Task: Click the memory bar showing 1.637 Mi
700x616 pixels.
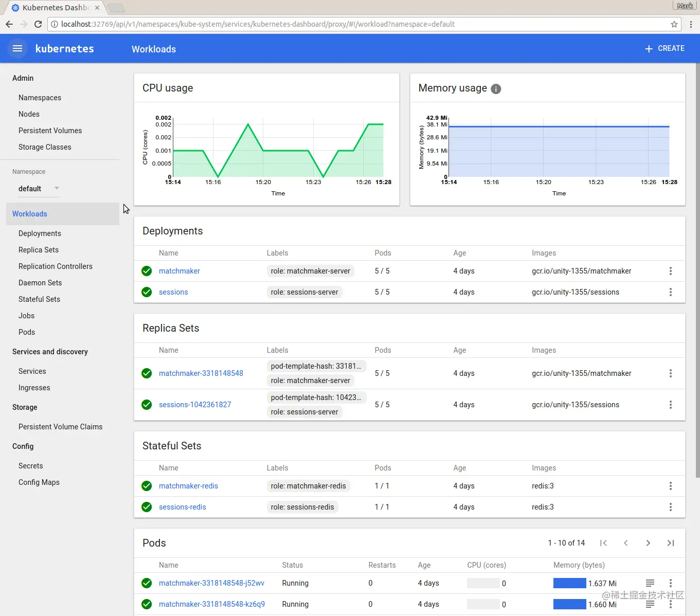Action: 569,583
